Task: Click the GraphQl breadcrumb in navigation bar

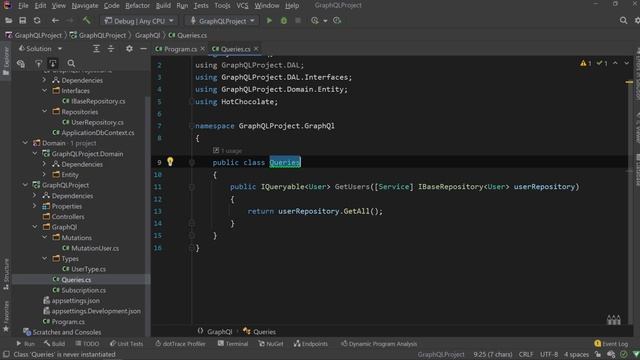Action: click(x=147, y=35)
